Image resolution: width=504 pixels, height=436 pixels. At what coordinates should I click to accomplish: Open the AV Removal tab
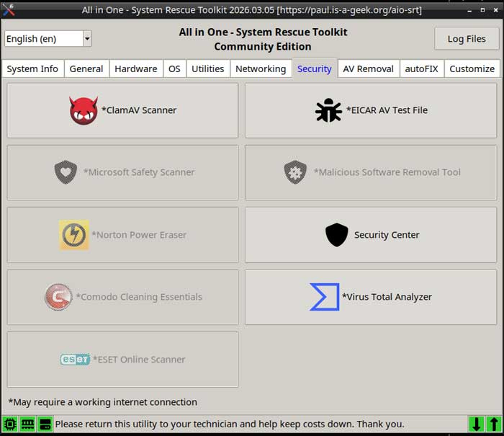tap(369, 69)
